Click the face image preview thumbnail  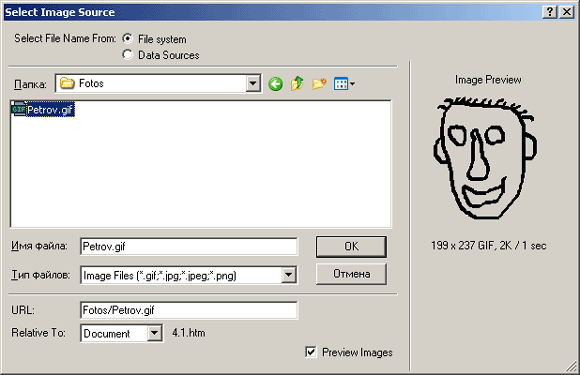click(x=485, y=158)
